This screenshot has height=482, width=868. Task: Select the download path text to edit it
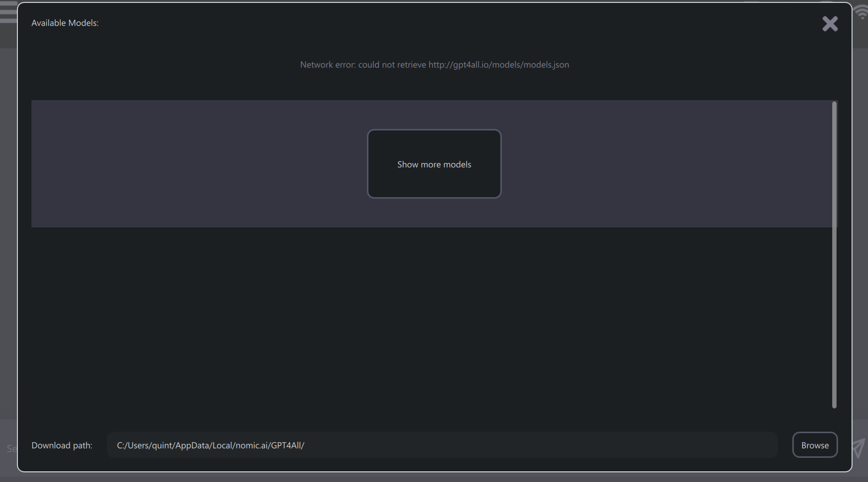(x=210, y=445)
